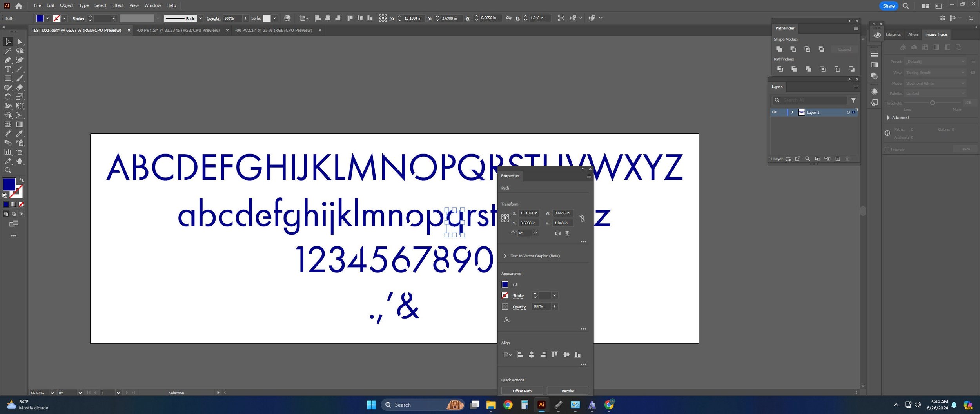The width and height of the screenshot is (980, 414).
Task: Click the Threshold slider handle
Action: (933, 103)
